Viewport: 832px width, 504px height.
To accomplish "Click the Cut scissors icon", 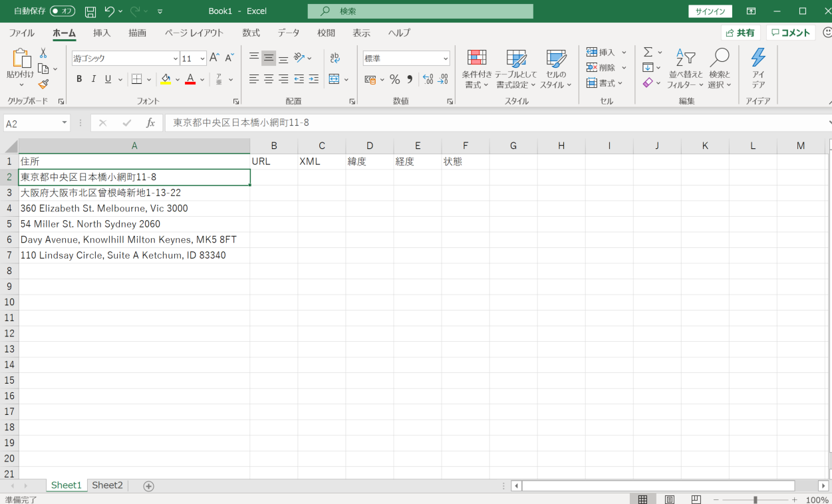I will pos(43,53).
